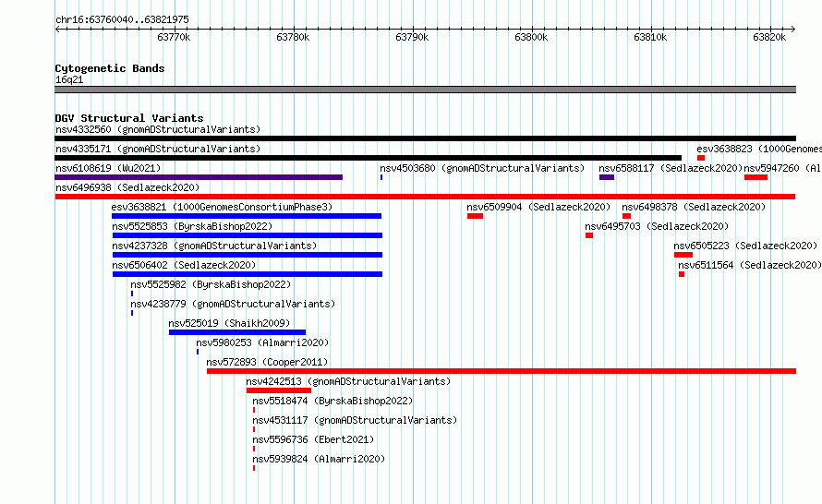
Task: Click nsv525019 (Shaikh2009) label
Action: [x=229, y=323]
